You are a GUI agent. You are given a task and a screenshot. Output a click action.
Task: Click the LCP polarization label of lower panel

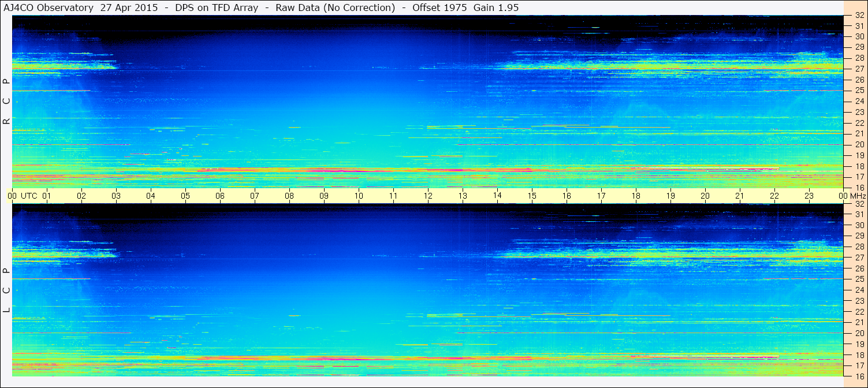click(x=6, y=290)
